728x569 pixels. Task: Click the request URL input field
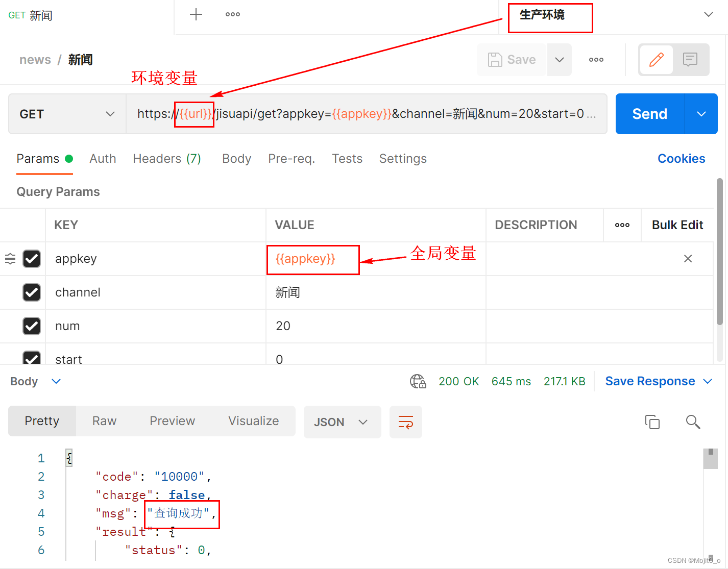[367, 114]
